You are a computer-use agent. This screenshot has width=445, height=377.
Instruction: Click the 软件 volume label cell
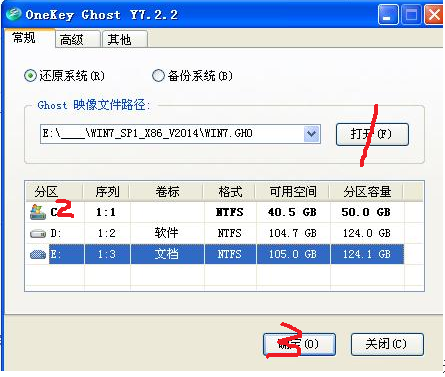pos(167,233)
